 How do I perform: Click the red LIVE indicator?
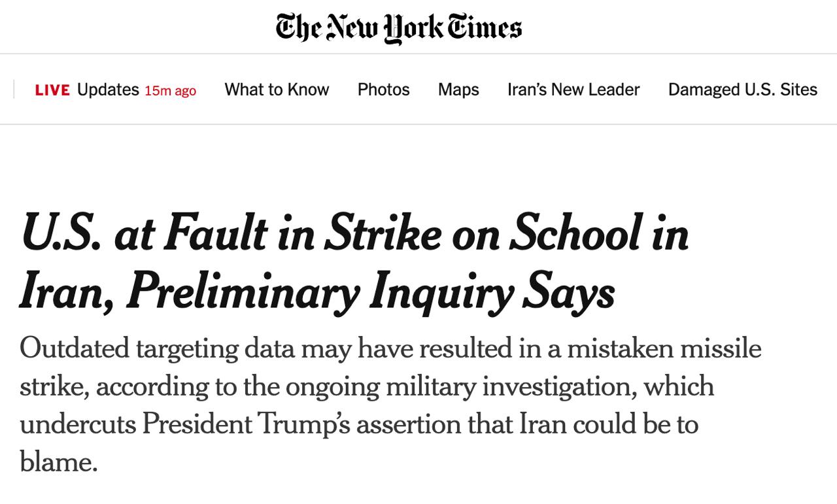pos(52,90)
